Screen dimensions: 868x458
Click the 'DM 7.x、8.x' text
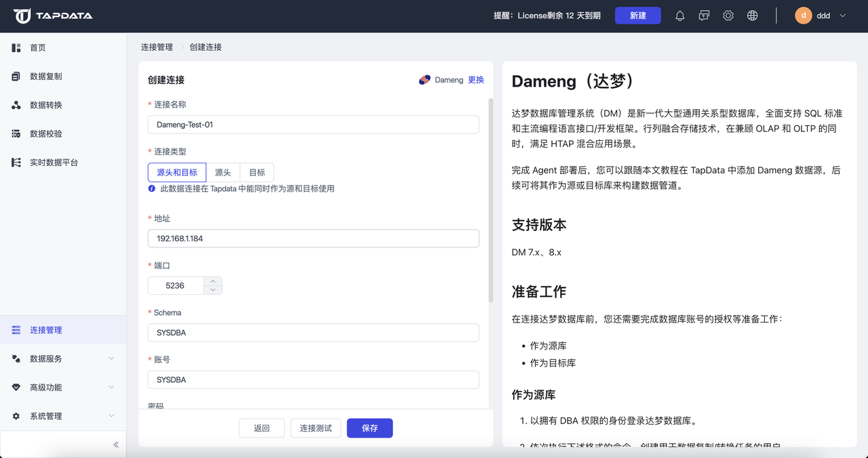tap(536, 252)
